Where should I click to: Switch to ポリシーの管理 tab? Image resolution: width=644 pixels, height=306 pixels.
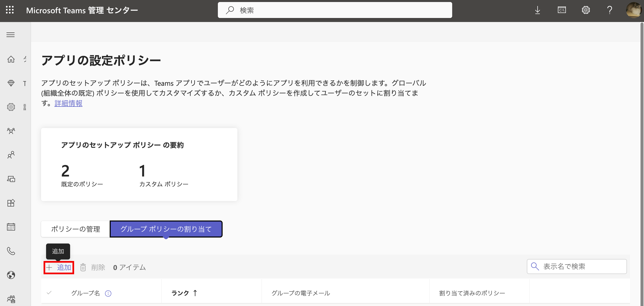click(75, 229)
